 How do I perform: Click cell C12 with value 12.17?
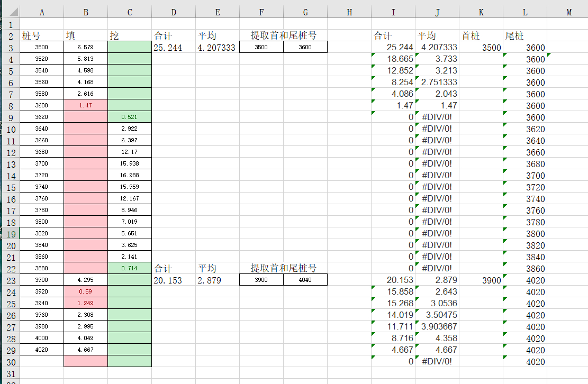(129, 152)
